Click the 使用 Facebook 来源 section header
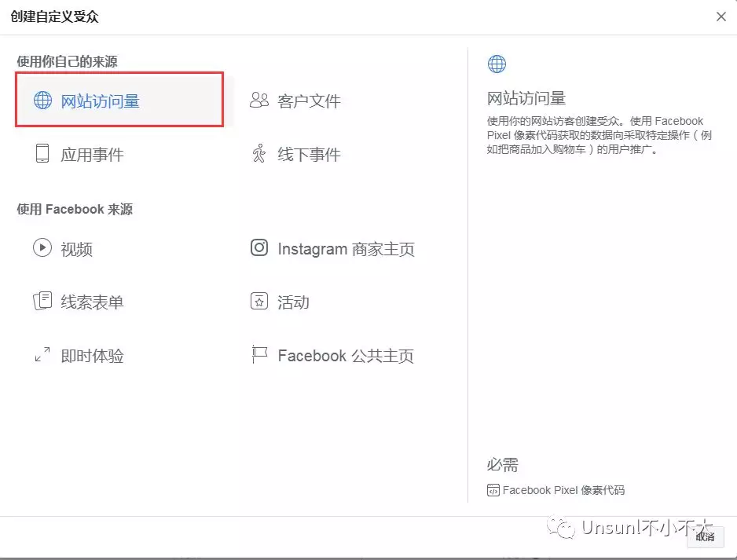737x560 pixels. click(75, 209)
